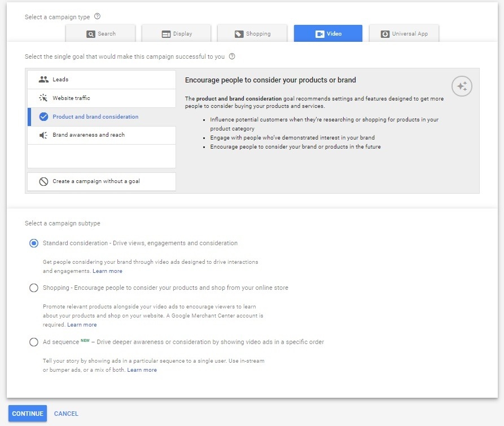This screenshot has width=504, height=426.
Task: Open the campaign type help tooltip
Action: (x=98, y=16)
